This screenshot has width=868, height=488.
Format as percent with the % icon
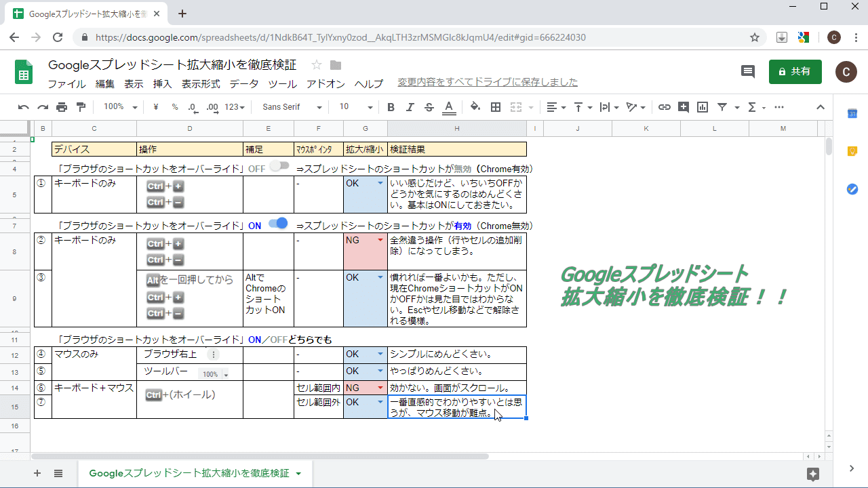(175, 107)
